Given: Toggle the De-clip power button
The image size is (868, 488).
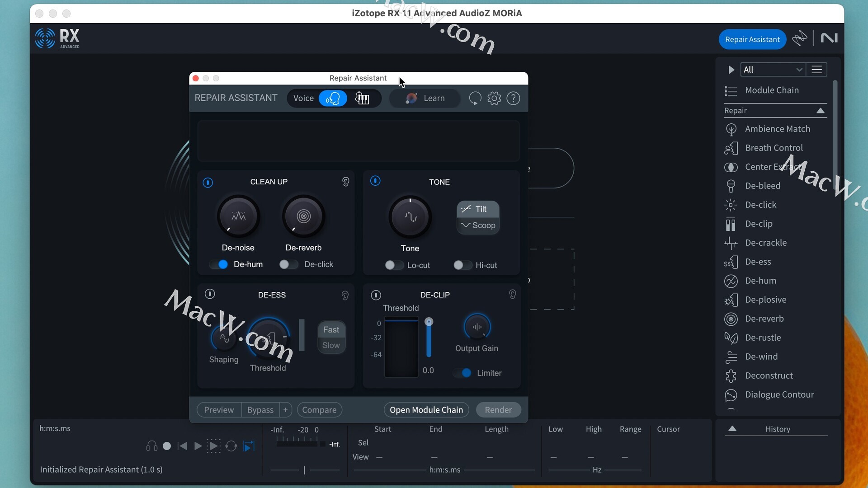Looking at the screenshot, I should [376, 295].
